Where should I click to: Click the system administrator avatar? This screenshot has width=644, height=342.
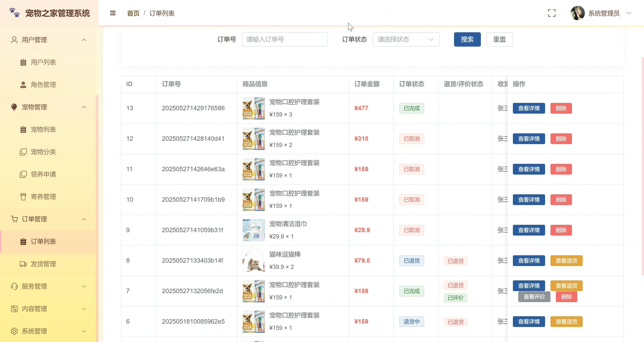(x=577, y=13)
